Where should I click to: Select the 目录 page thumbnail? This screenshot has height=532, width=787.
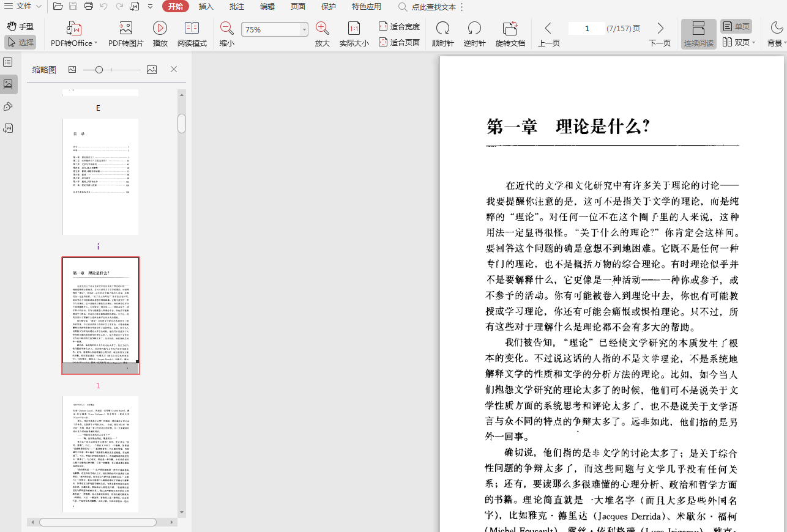coord(100,176)
